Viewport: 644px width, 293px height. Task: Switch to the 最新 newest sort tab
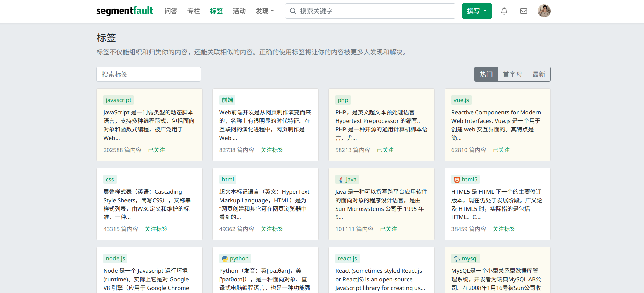(x=539, y=74)
